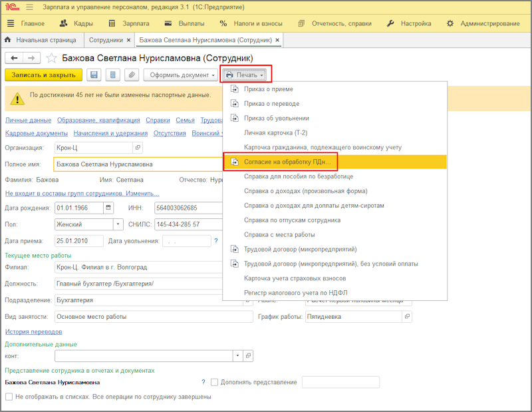Click the home icon on Начальная страница tab
This screenshot has width=532, height=412.
click(x=8, y=40)
